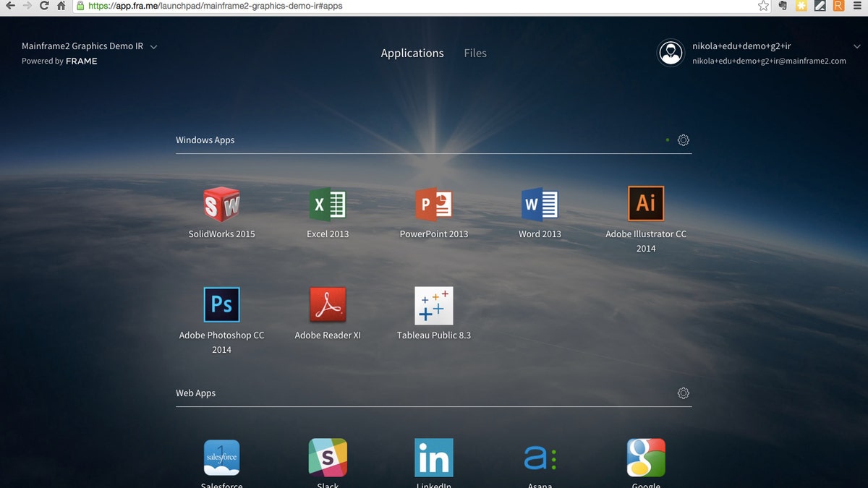Launch SolidWorks 2015 app icon
Screen dimensions: 868x488
221,204
